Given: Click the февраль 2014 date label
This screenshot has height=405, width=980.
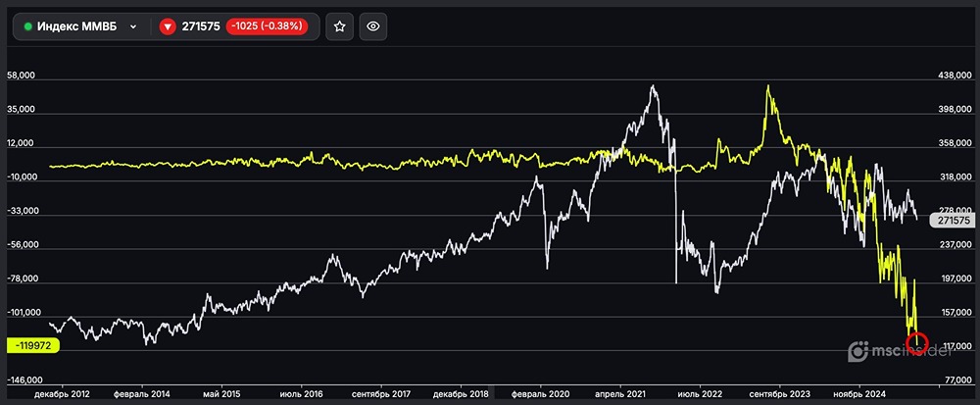Looking at the screenshot, I should pos(142,394).
